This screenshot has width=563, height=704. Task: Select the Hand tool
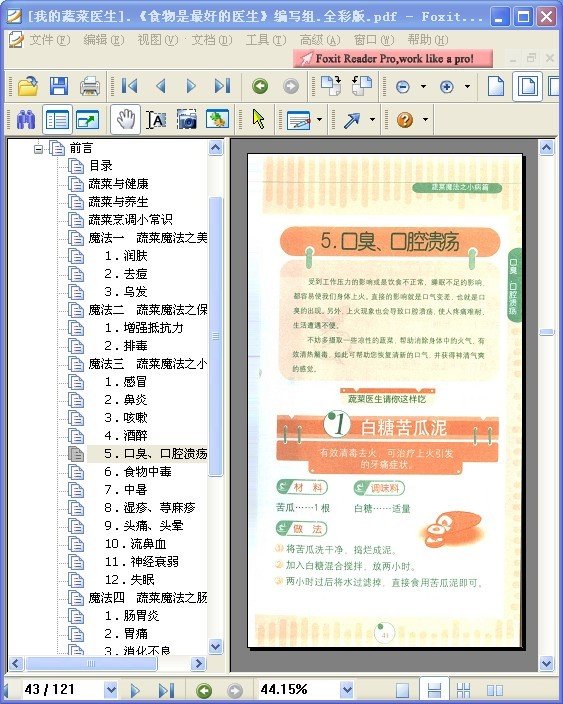[x=126, y=119]
